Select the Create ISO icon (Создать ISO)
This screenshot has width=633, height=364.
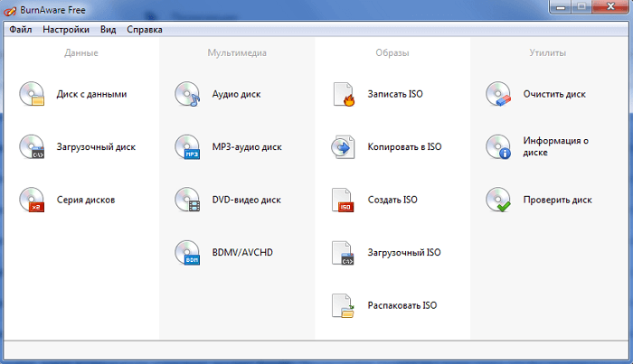point(344,200)
